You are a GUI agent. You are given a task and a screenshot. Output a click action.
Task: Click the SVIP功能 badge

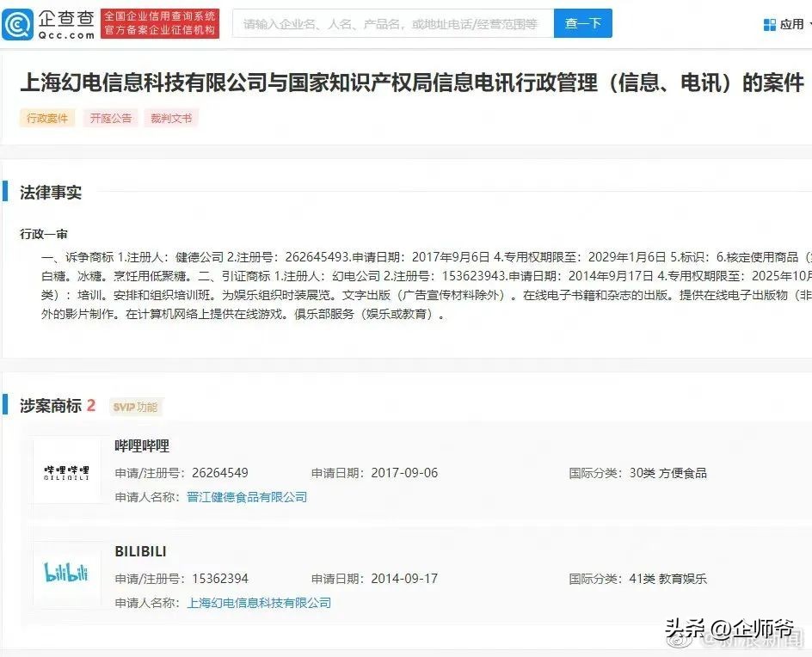tap(135, 406)
